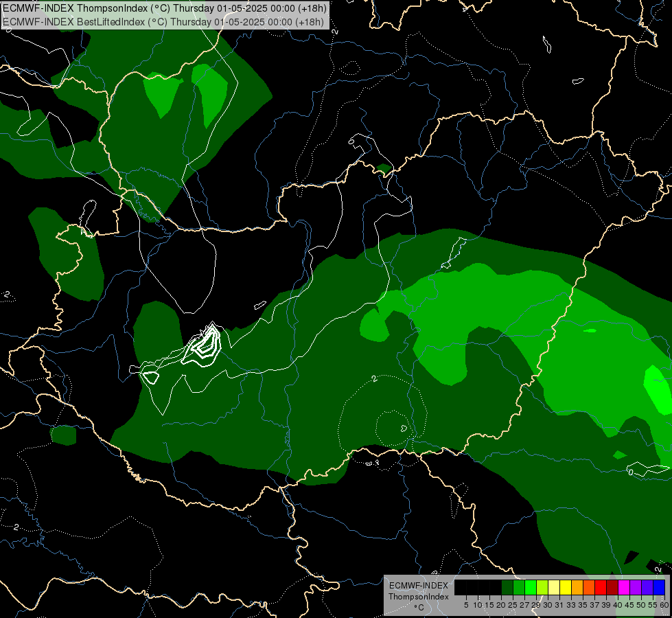Image resolution: width=672 pixels, height=618 pixels.
Task: Click legend tick value 20
Action: point(501,605)
